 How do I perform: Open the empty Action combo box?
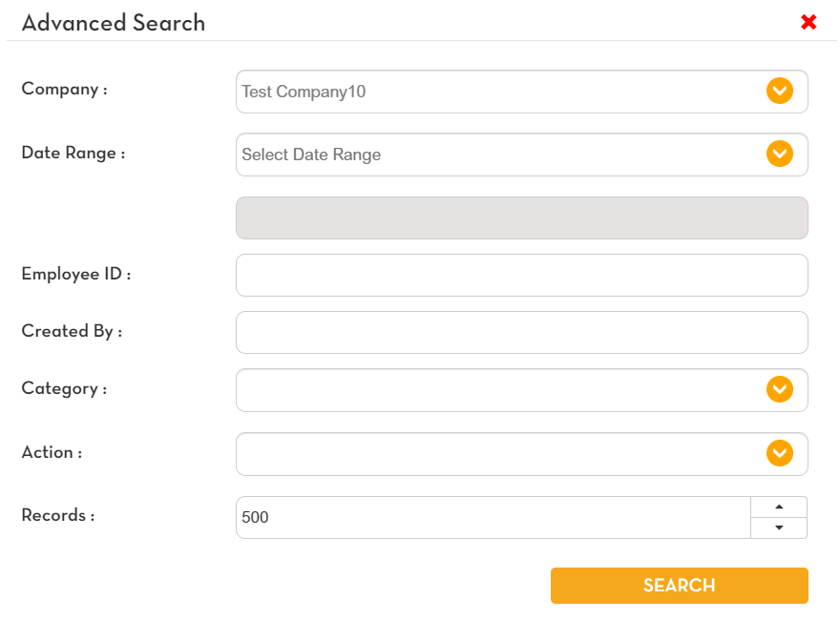click(x=496, y=454)
